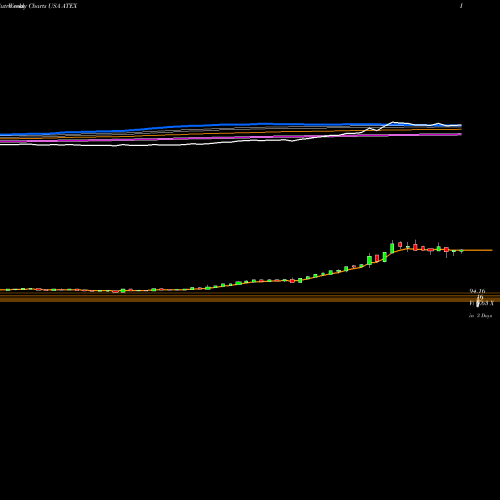Viewport: 500px width, 500px height.
Task: Select the large green candle before the red one
Action: click(369, 260)
